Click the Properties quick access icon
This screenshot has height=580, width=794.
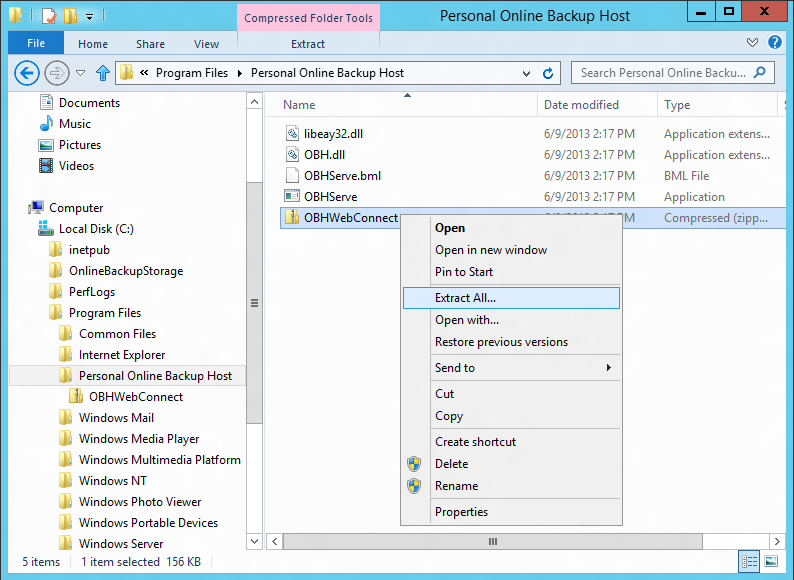pyautogui.click(x=48, y=16)
